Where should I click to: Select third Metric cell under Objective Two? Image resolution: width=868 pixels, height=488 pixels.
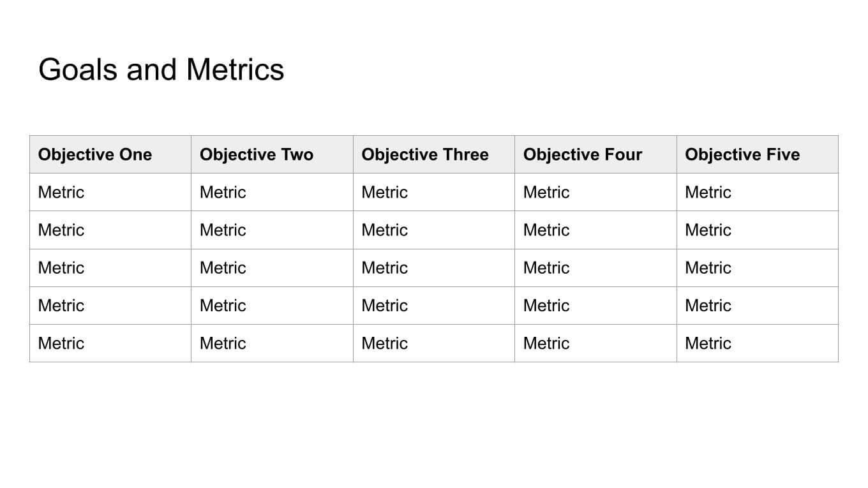[271, 268]
